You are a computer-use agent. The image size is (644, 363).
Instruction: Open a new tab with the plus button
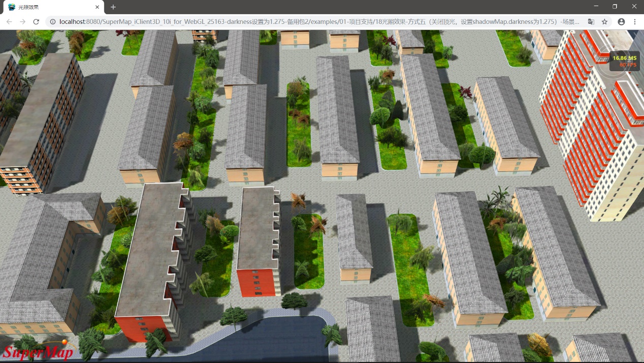tap(113, 7)
